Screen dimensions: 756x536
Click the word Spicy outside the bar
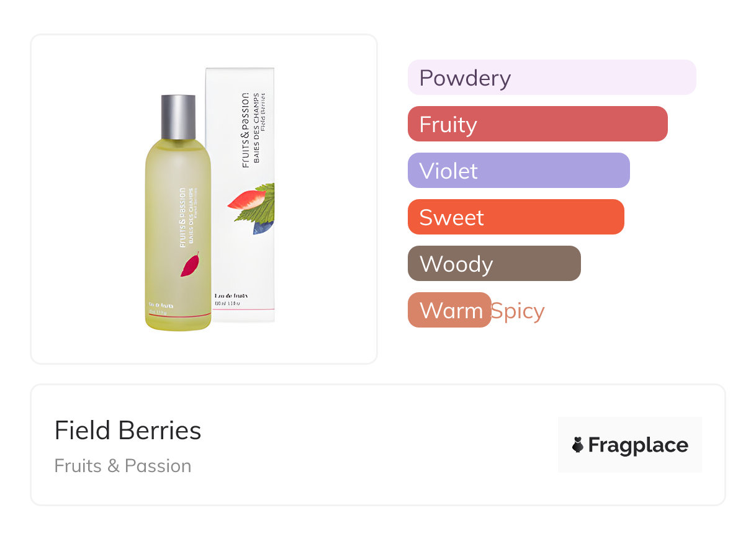(x=518, y=311)
